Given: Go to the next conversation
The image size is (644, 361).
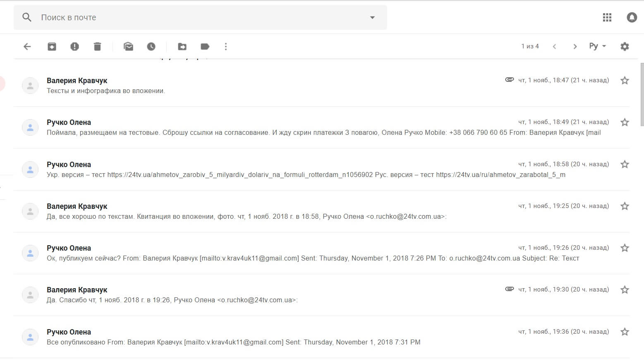Looking at the screenshot, I should pos(575,47).
